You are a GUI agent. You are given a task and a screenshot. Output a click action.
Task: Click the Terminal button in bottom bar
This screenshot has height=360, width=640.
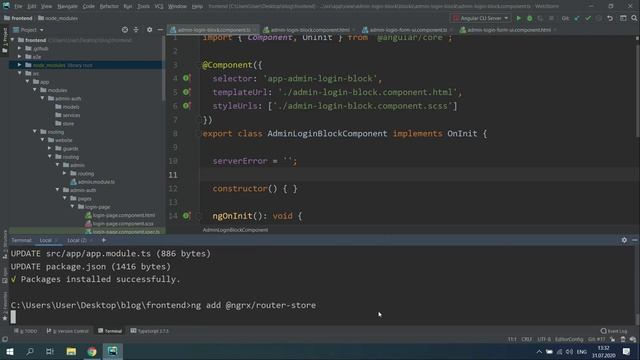[110, 331]
